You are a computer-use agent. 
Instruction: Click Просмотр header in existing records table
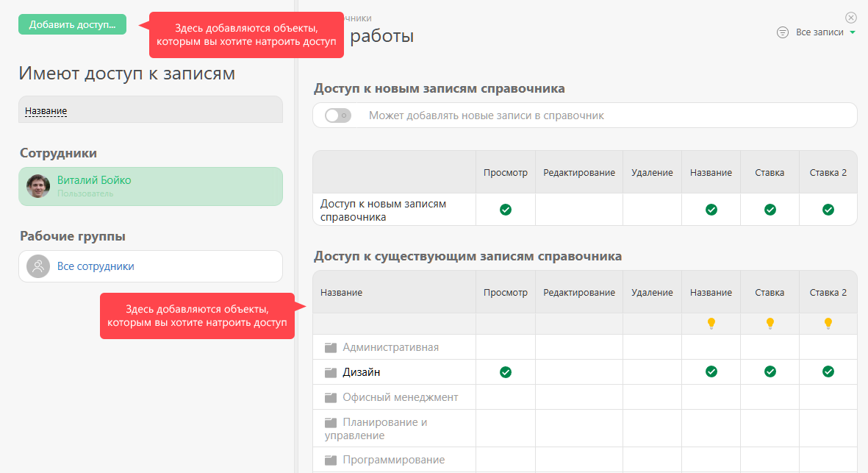506,293
